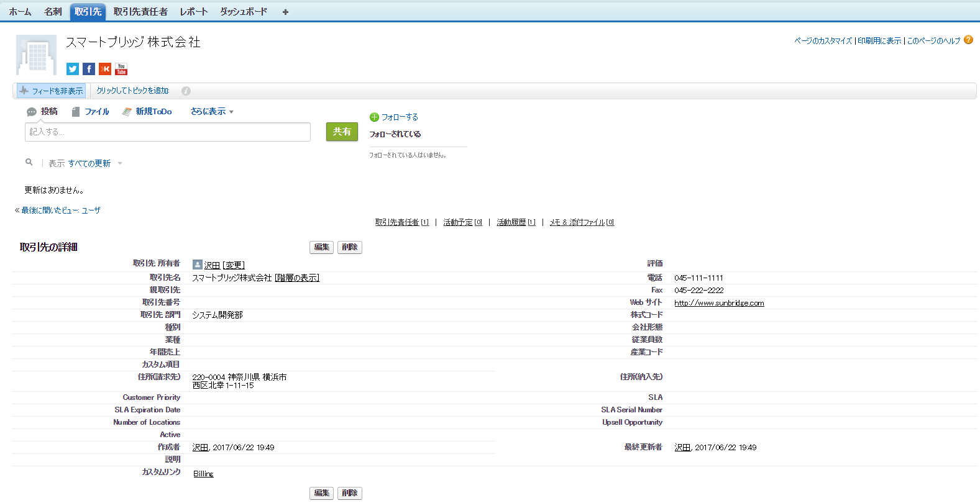Select the 投稿 post speech-bubble option
The height and width of the screenshot is (503, 980).
point(42,112)
